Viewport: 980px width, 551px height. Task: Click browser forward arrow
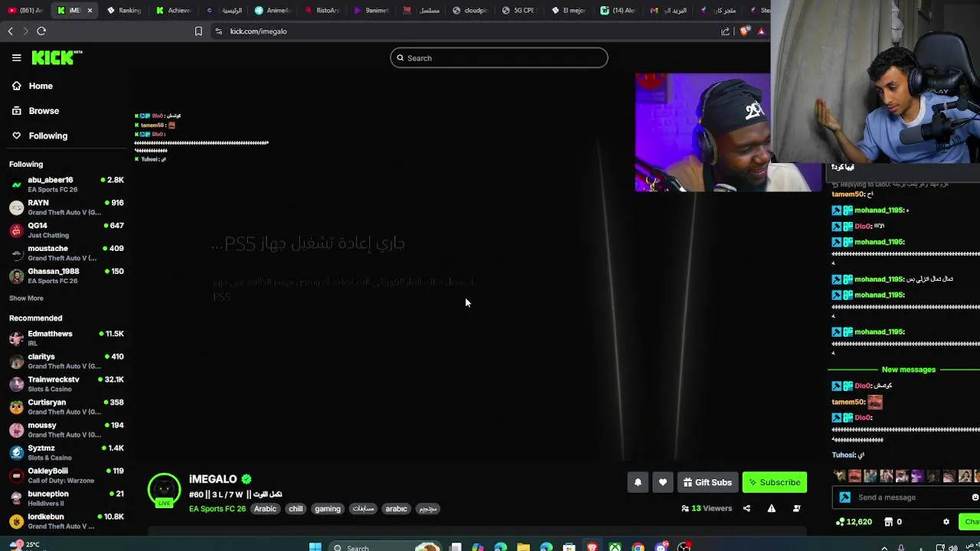tap(25, 31)
